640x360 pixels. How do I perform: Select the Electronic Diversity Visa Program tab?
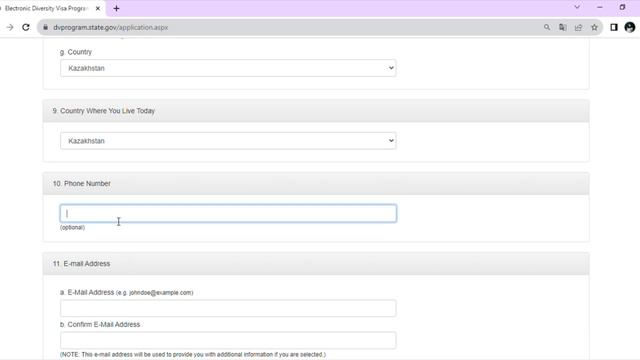point(46,8)
